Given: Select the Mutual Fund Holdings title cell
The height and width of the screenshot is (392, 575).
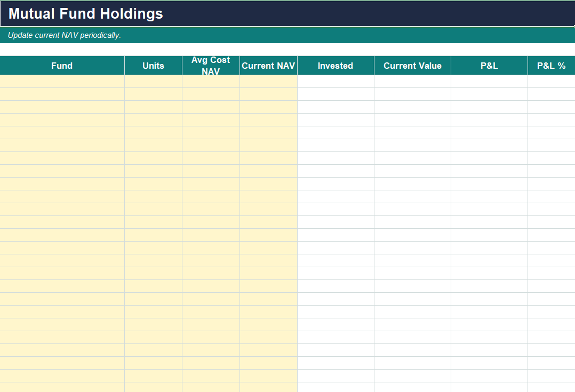Looking at the screenshot, I should [x=287, y=13].
